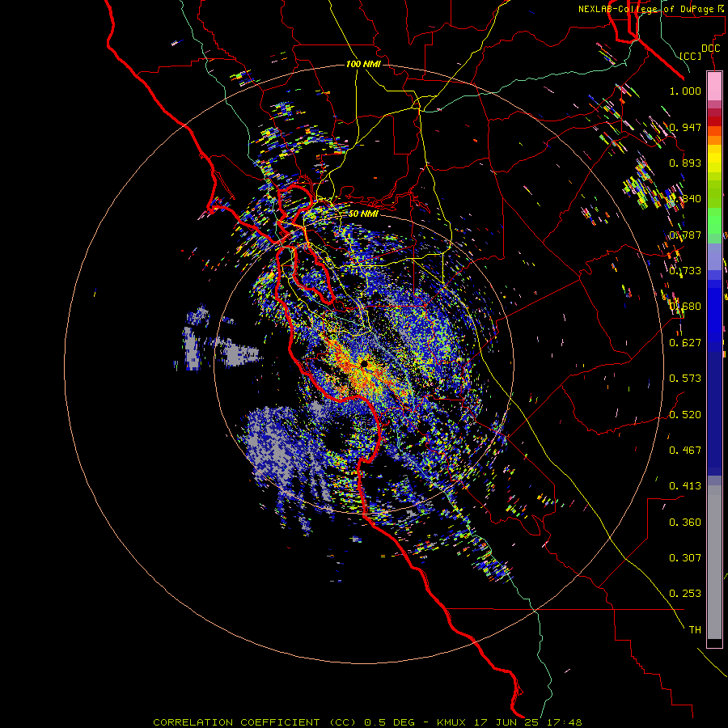
Task: Select the 0.413 scale value
Action: pyautogui.click(x=685, y=486)
